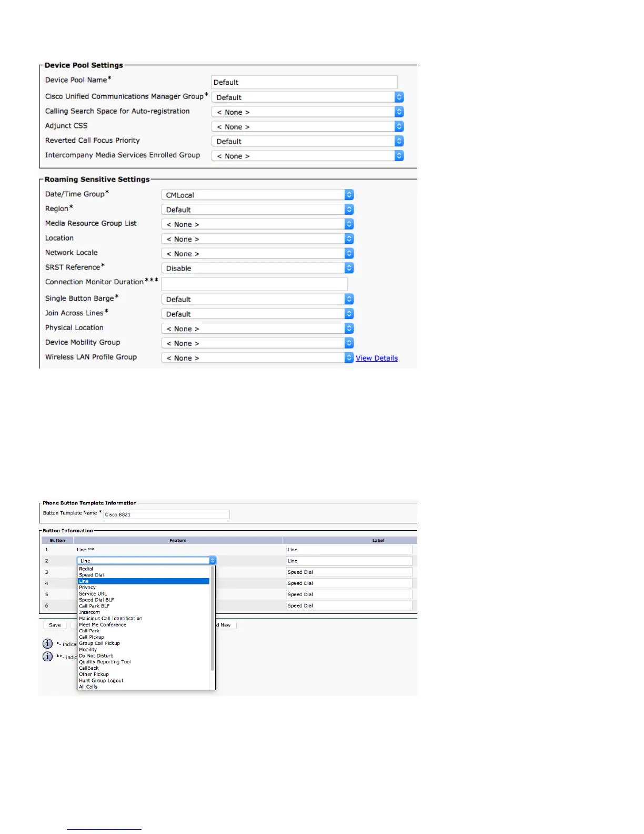The image size is (644, 834).
Task: Choose Meet Me Conference option
Action: (144, 624)
